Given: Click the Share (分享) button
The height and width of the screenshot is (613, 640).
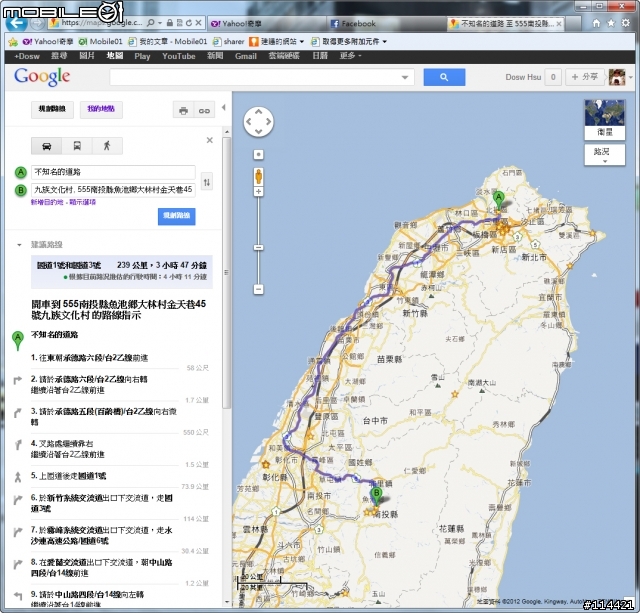Looking at the screenshot, I should click(585, 77).
